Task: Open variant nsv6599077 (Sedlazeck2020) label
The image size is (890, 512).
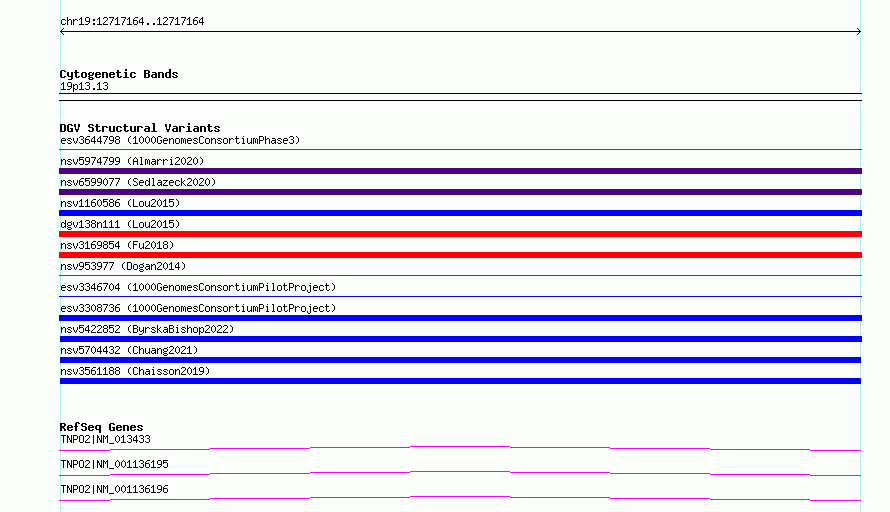Action: tap(138, 182)
